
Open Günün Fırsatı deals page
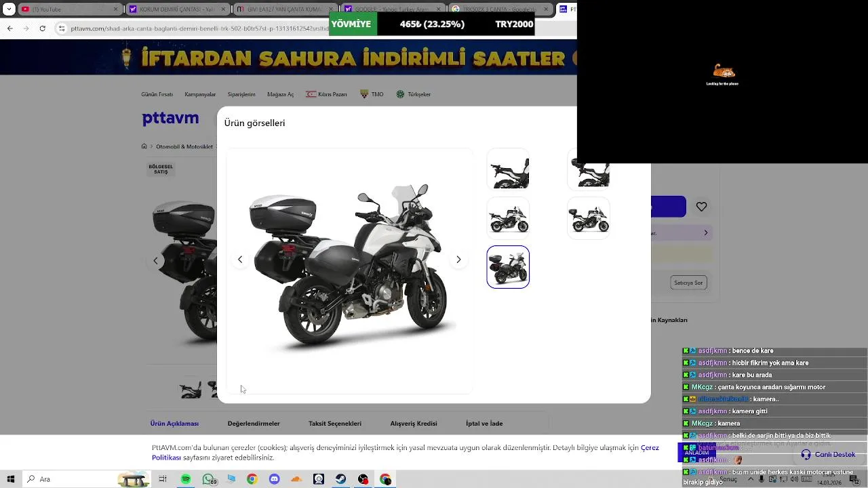pos(157,94)
